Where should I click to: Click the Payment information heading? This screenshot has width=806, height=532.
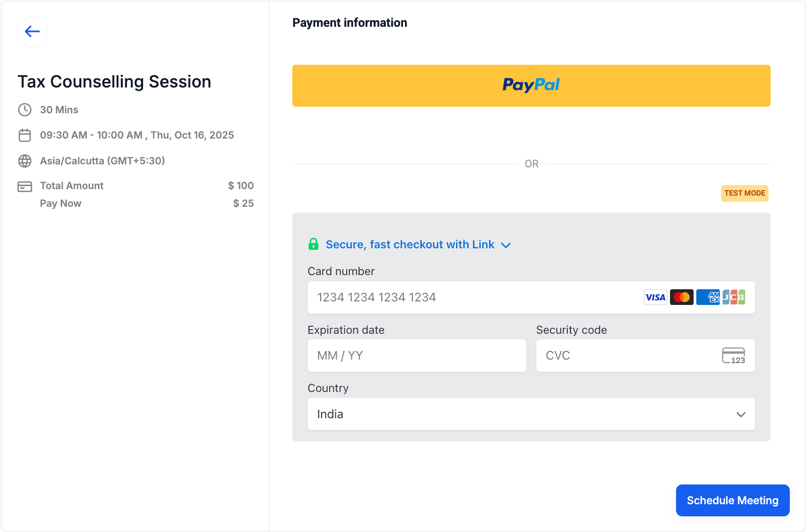pos(350,23)
